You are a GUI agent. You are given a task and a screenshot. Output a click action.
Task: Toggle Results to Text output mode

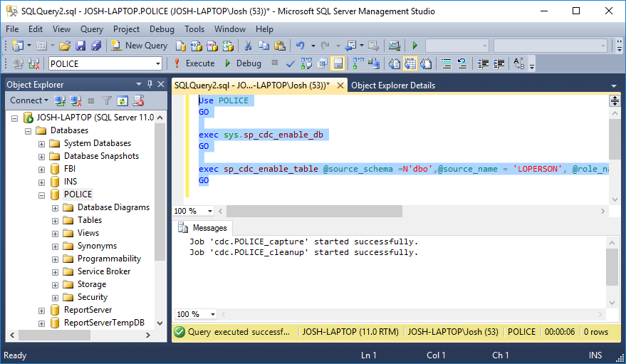click(x=394, y=63)
